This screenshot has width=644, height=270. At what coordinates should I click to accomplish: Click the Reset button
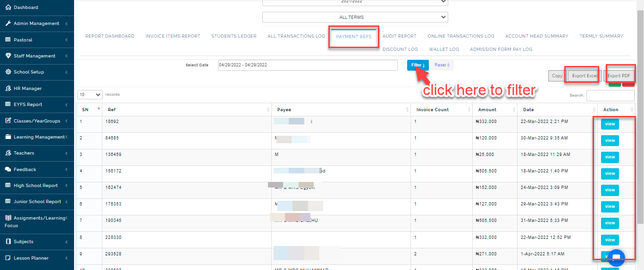click(x=442, y=65)
